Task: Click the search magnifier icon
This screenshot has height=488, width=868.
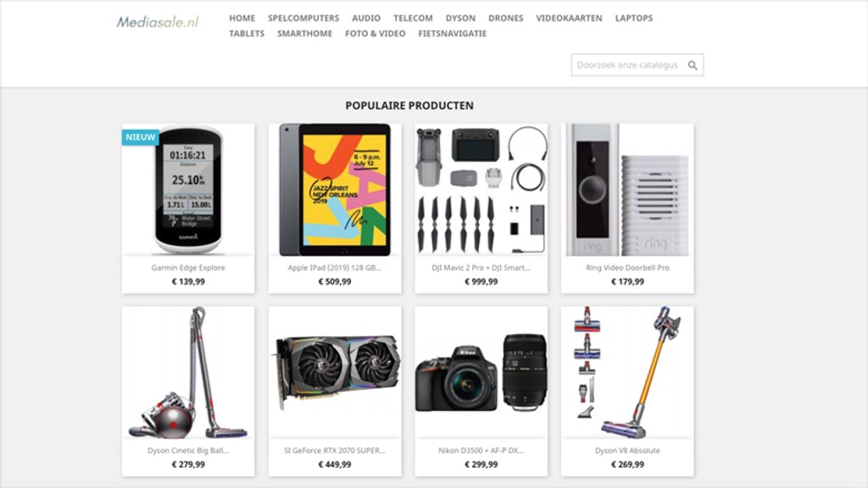Action: point(693,65)
